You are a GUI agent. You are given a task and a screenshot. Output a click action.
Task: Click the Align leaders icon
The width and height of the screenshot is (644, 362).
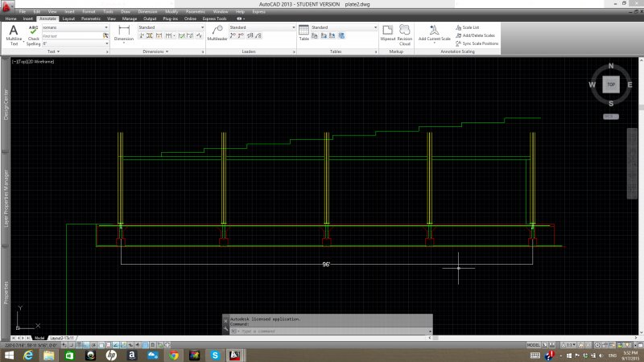(x=250, y=35)
